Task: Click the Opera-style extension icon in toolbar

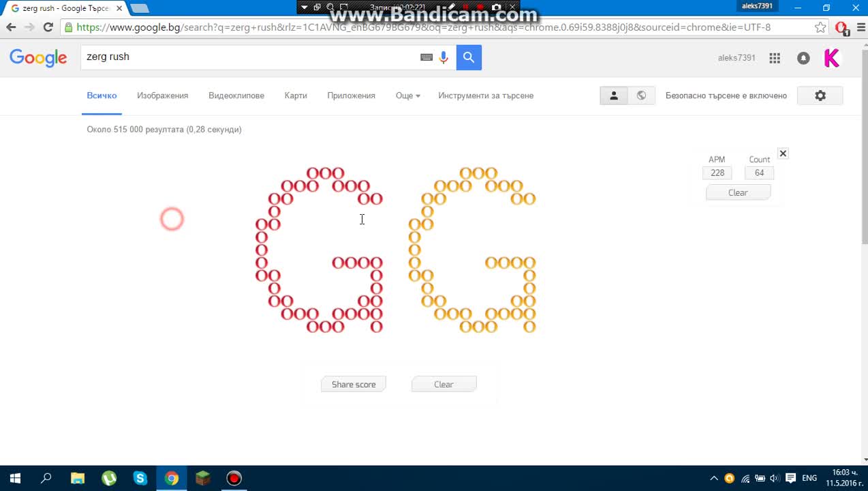Action: [x=841, y=27]
